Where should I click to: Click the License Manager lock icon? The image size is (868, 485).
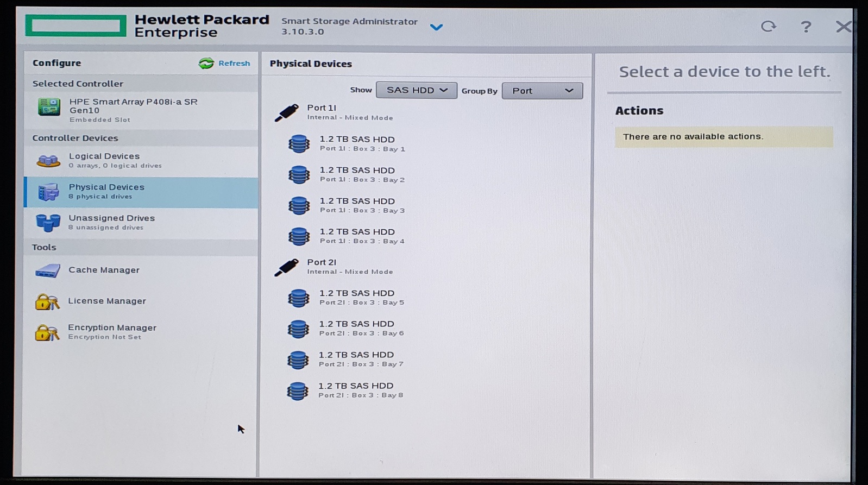47,301
